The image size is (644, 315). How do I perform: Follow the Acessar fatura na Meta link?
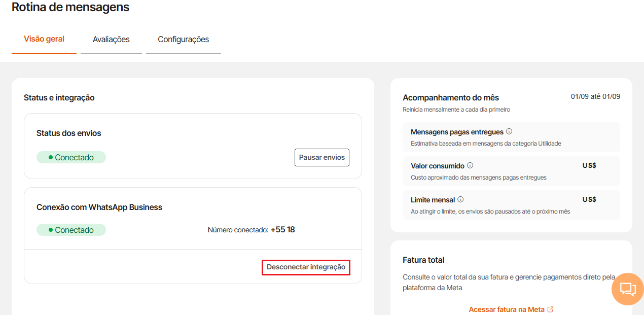(x=507, y=309)
